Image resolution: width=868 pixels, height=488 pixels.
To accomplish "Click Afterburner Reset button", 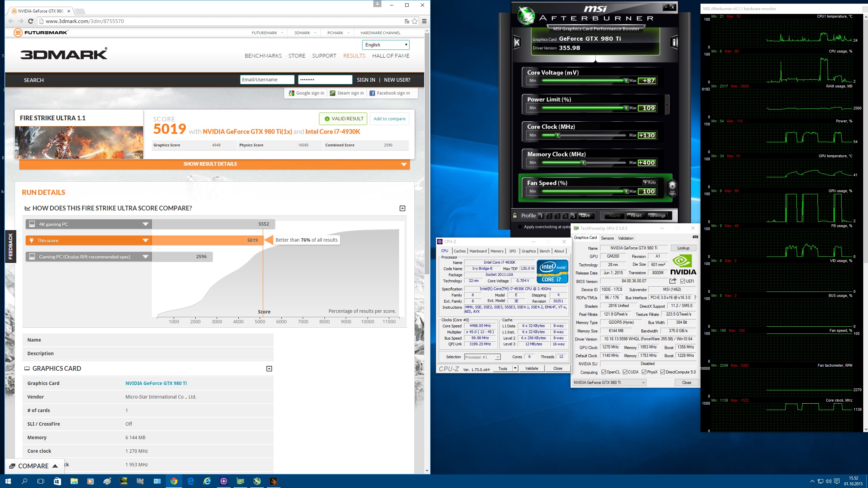I will click(636, 216).
